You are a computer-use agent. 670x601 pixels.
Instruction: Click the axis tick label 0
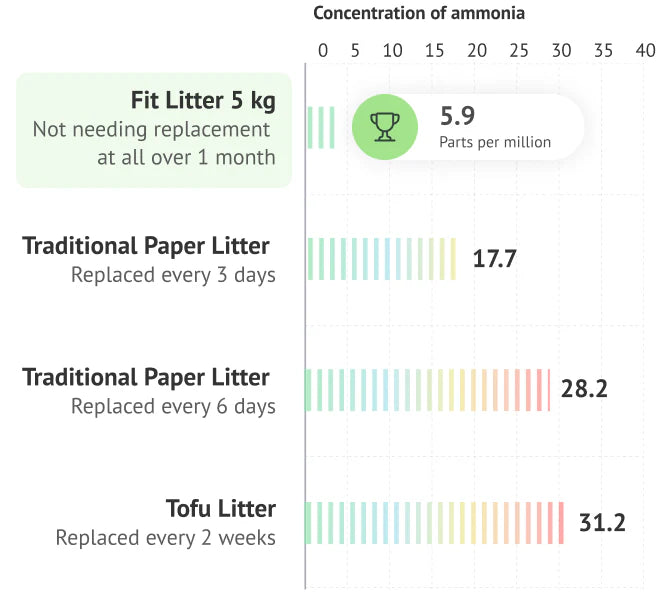(323, 51)
